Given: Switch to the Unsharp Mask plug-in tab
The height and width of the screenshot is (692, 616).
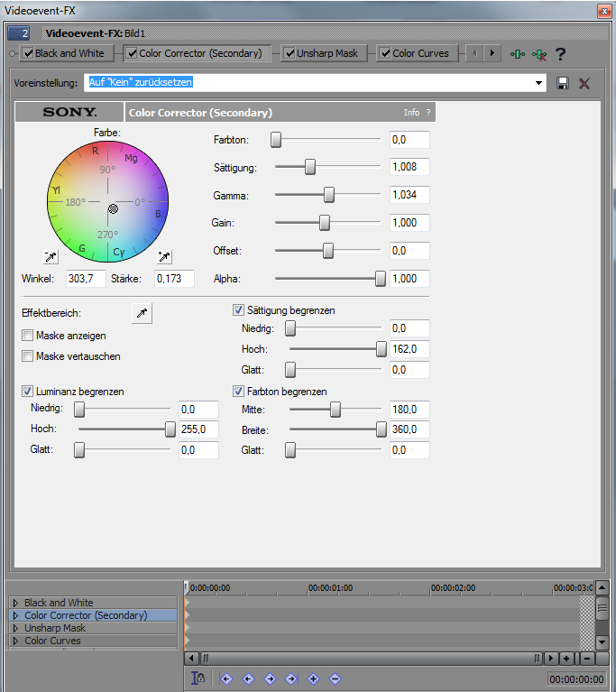Looking at the screenshot, I should point(326,53).
